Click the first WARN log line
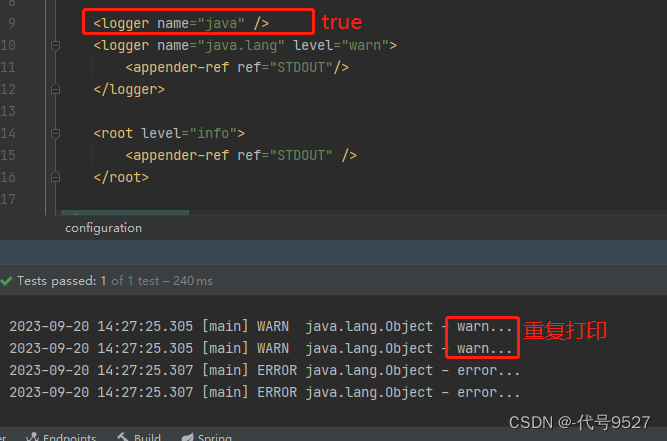Image resolution: width=667 pixels, height=441 pixels. (x=261, y=326)
